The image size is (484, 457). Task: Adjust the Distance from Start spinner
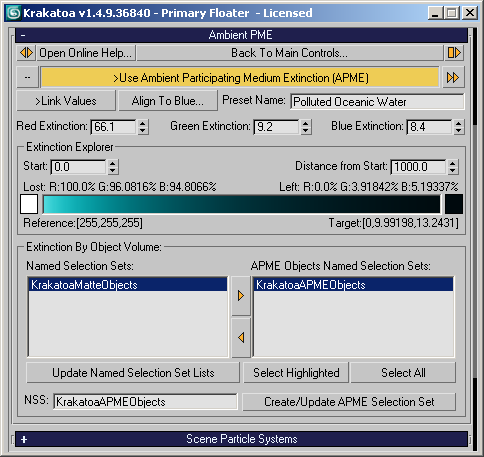[452, 167]
